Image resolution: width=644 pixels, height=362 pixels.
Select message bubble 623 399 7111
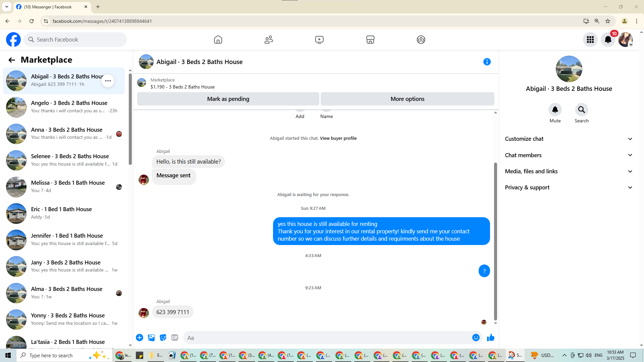pyautogui.click(x=173, y=312)
